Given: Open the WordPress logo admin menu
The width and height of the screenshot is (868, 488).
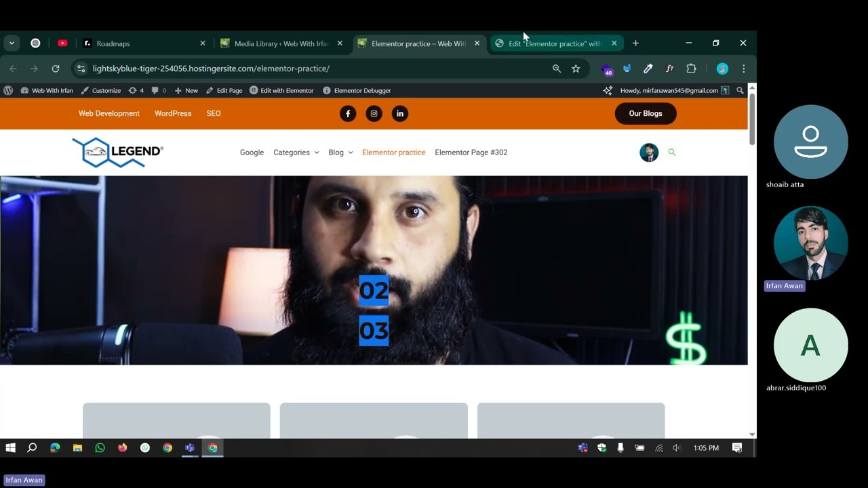Looking at the screenshot, I should click(8, 90).
